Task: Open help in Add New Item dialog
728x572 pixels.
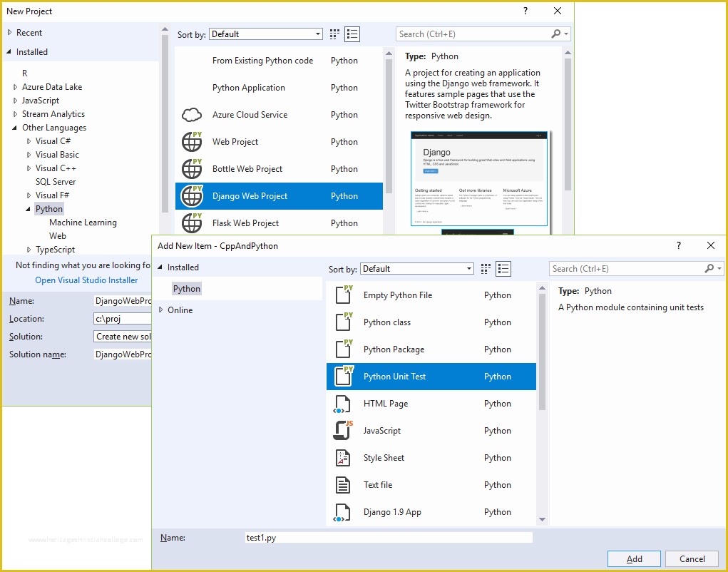Action: 678,245
